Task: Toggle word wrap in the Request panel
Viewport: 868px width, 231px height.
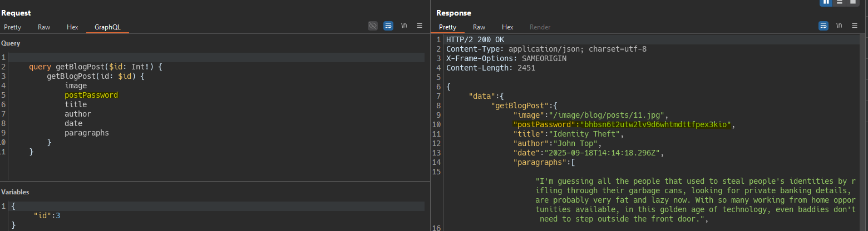Action: tap(388, 26)
